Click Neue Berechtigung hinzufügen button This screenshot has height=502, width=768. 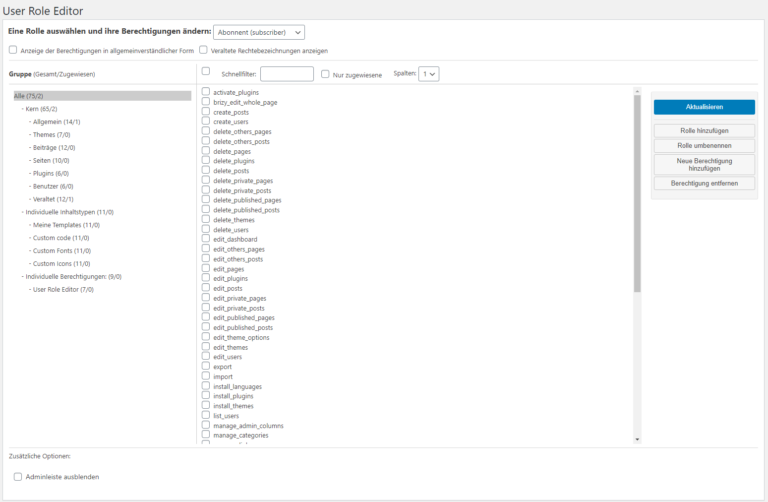704,164
